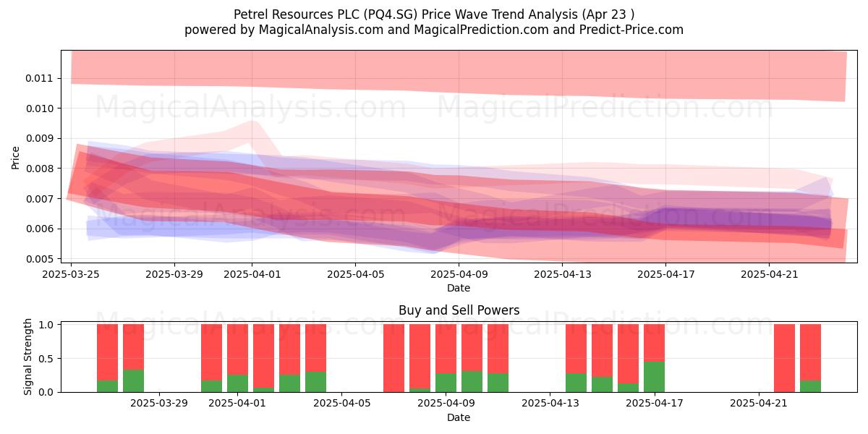Click the 2025-04-05 tick on Buy and Sell chart
Image resolution: width=868 pixels, height=434 pixels.
click(x=341, y=404)
